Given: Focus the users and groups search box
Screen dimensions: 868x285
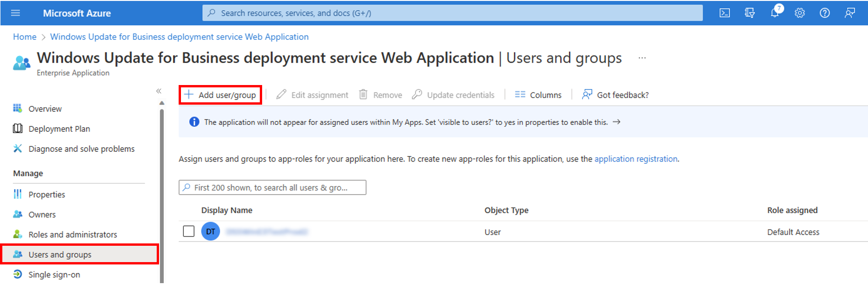Looking at the screenshot, I should (x=272, y=187).
